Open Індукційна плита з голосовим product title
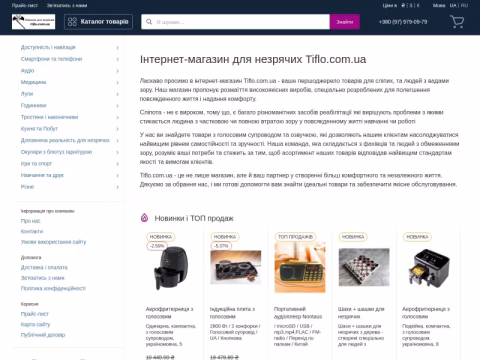The image size is (480, 360). pos(232,313)
